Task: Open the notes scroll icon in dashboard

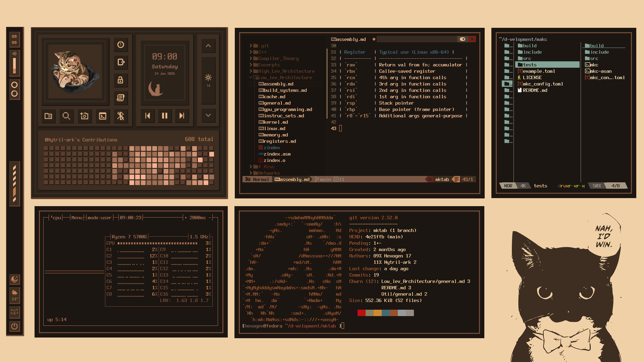Action: (121, 98)
